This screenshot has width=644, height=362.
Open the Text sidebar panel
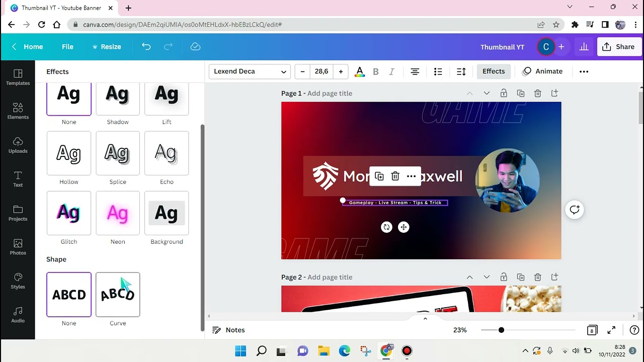coord(18,179)
